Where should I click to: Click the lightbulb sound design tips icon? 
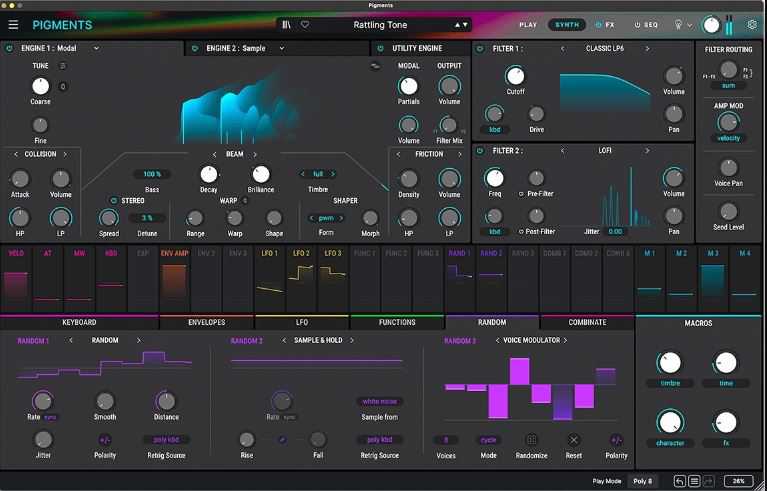click(x=678, y=25)
